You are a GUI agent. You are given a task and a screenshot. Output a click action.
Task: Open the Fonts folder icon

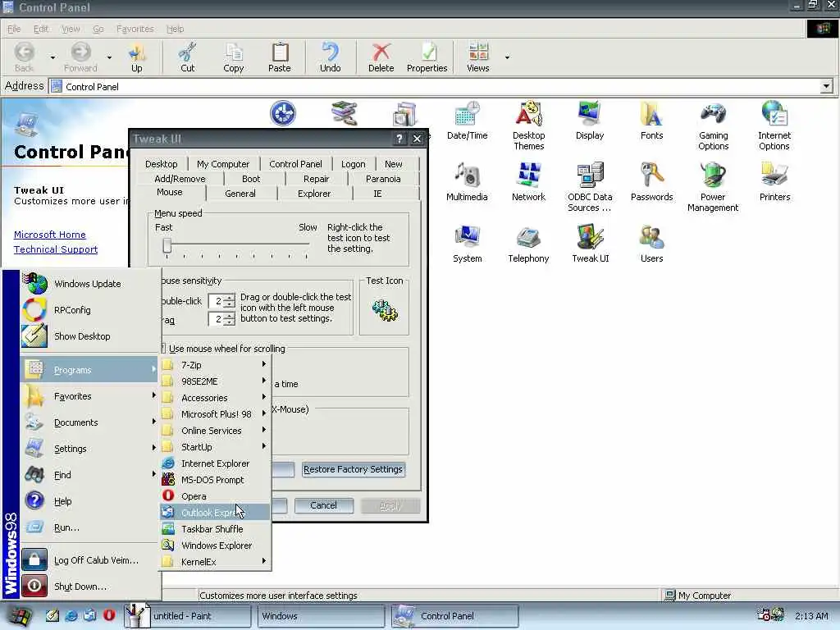(651, 121)
